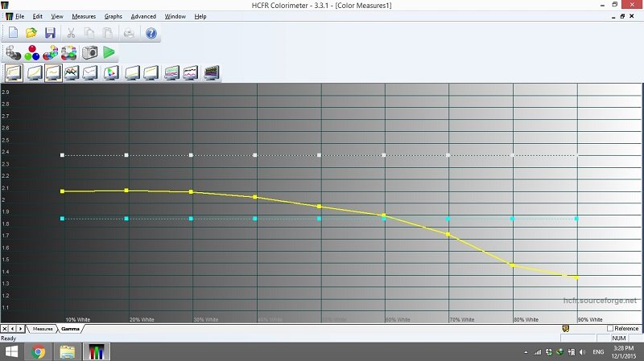
Task: Click the monitor icon with the dipping gray line
Action: pyautogui.click(x=90, y=73)
